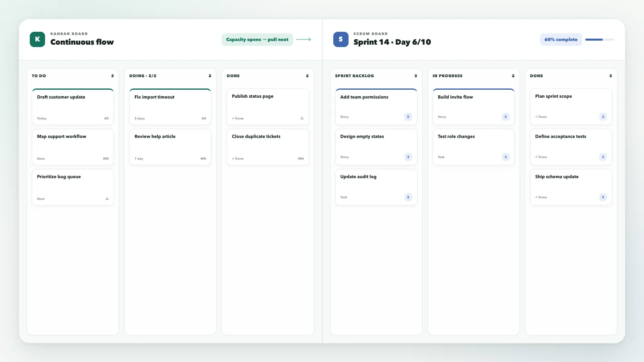Screen dimensions: 644x362
Task: Open the Add team permissions card
Action: (x=376, y=107)
